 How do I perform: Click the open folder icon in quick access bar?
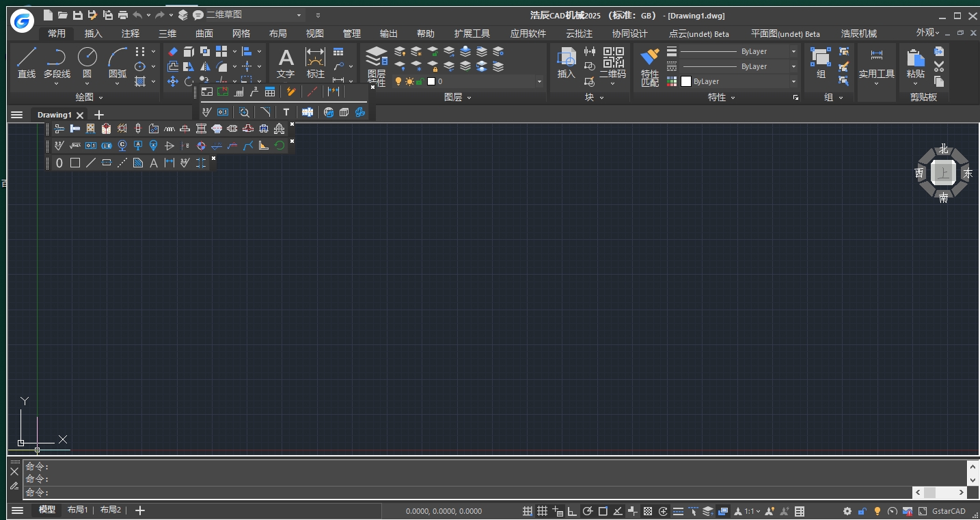tap(63, 15)
